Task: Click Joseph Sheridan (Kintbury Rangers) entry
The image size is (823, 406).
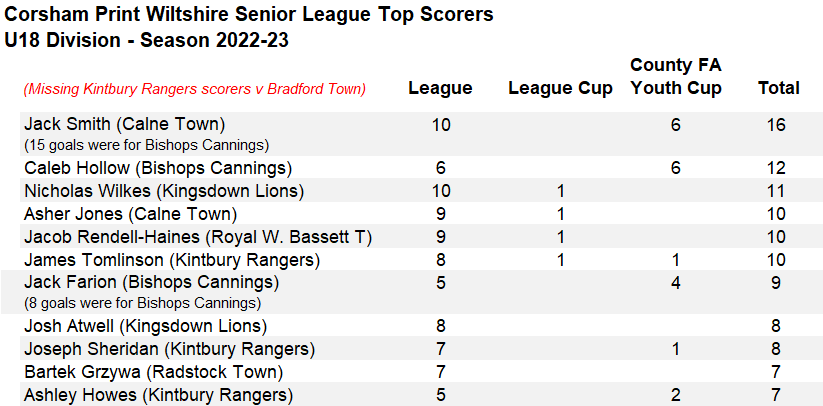Action: [x=169, y=349]
